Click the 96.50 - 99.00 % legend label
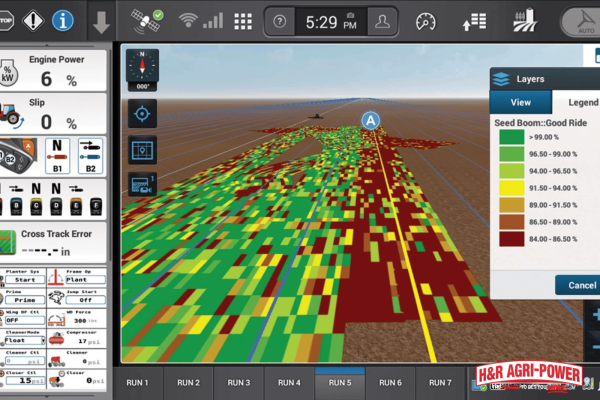The image size is (600, 400). 553,154
